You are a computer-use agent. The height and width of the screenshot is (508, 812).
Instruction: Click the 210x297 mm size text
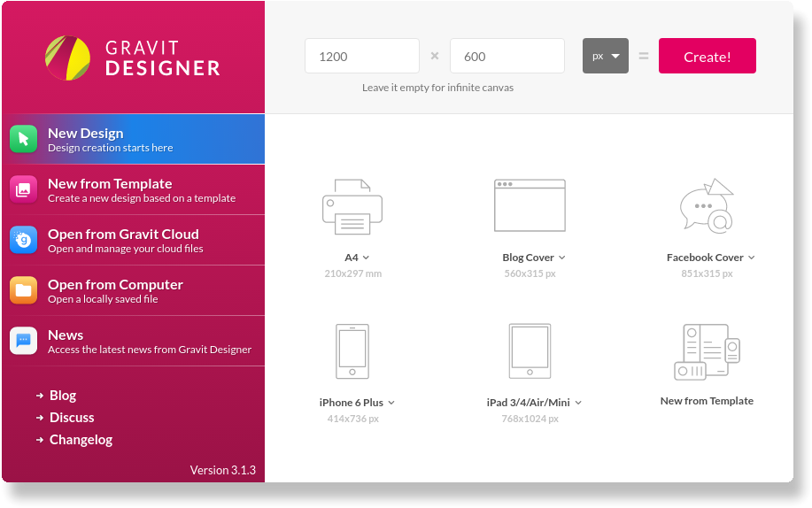point(353,273)
